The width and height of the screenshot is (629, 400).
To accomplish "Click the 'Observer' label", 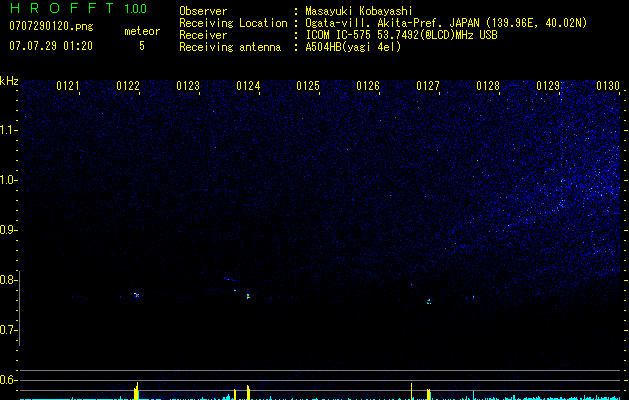I will coord(203,11).
